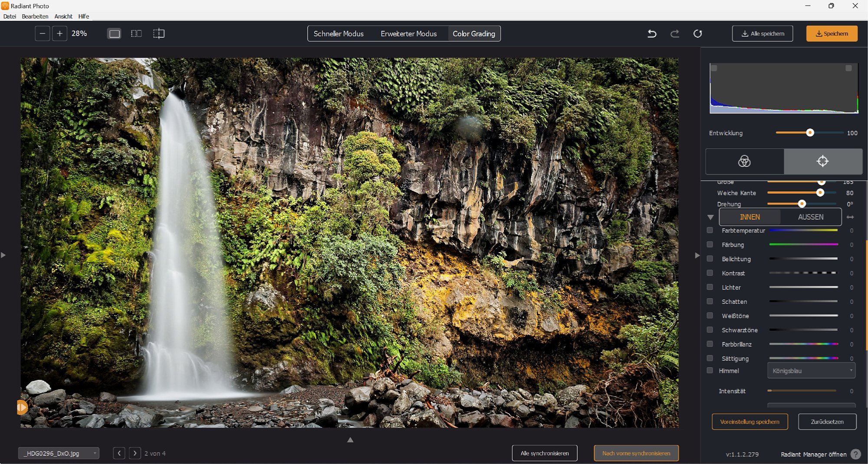Click the 28% zoom level value
868x464 pixels.
[79, 33]
